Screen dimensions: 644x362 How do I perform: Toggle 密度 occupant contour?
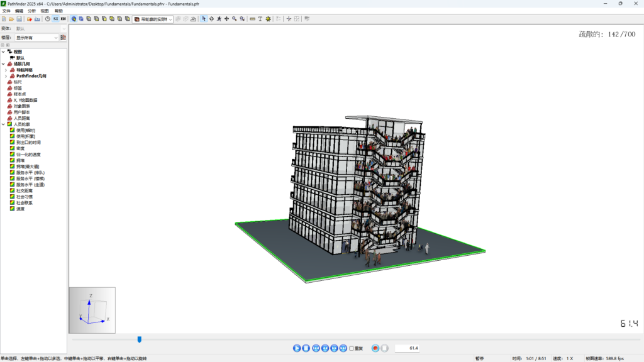coord(20,148)
